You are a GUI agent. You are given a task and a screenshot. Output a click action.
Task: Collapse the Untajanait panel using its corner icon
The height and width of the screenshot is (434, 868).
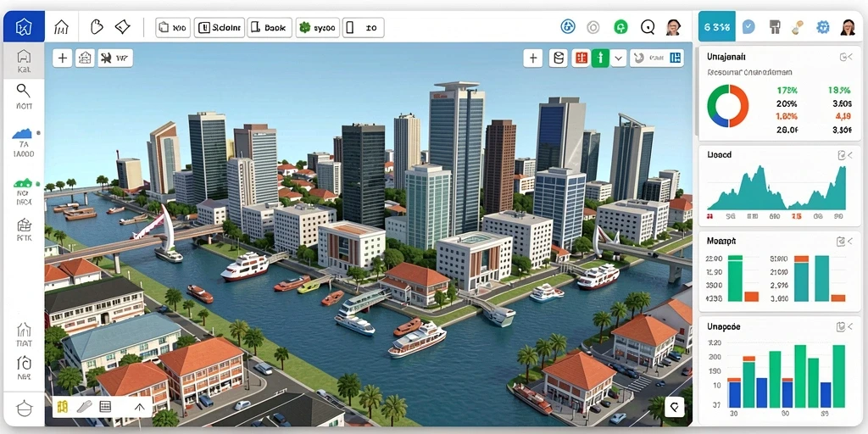pyautogui.click(x=845, y=57)
